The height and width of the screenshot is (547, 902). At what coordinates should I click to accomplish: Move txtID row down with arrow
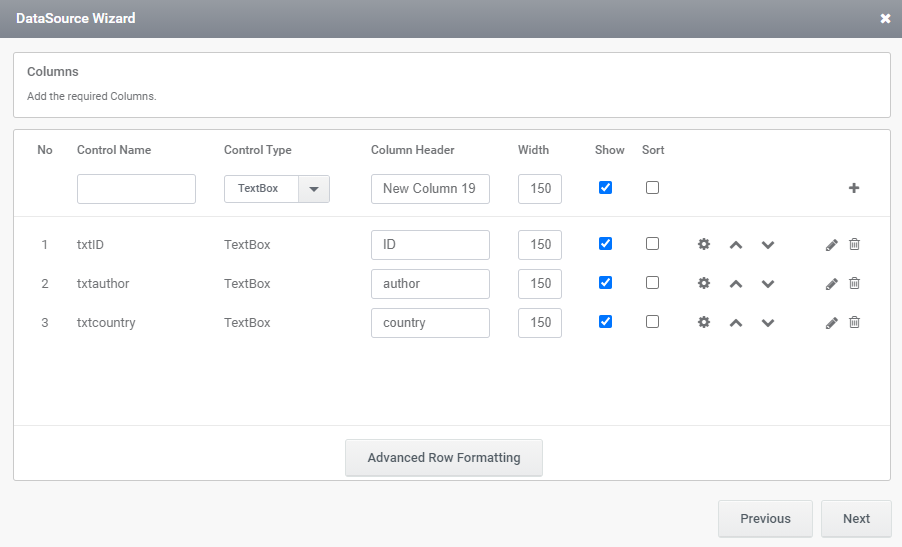(768, 245)
